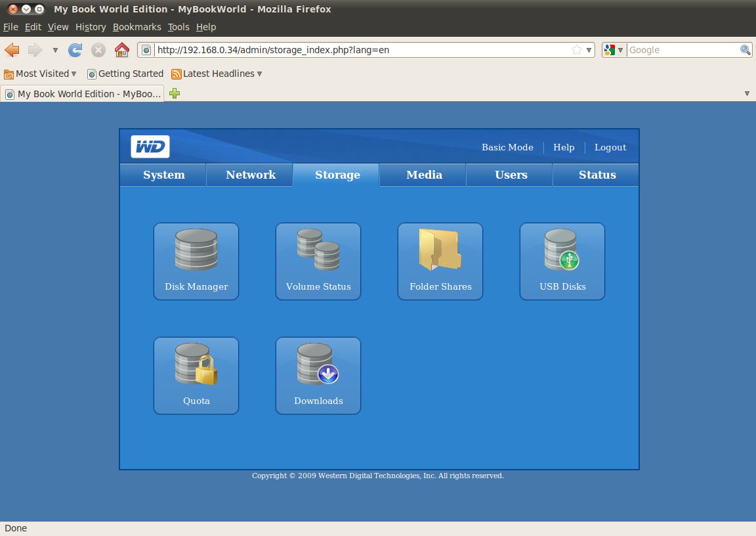
Task: Switch to Basic Mode
Action: (507, 147)
